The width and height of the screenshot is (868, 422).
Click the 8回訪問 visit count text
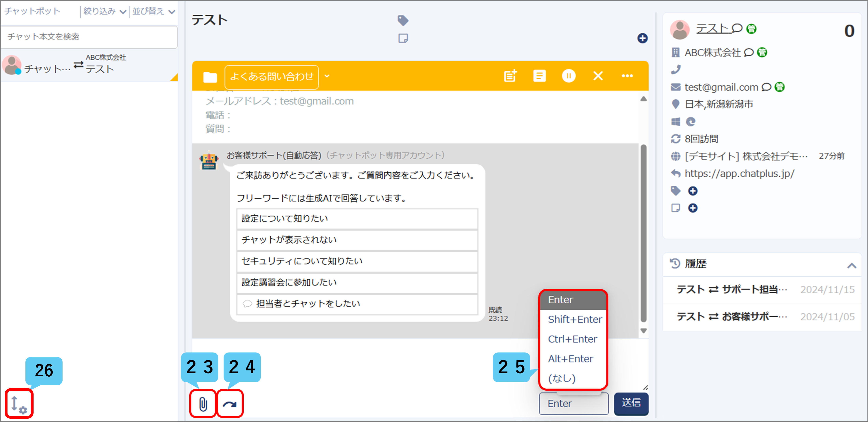[701, 139]
